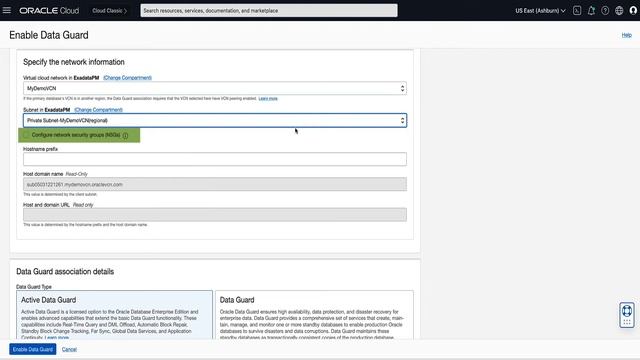Open the Subnet dropdown
Viewport: 640px width, 360px height.
(215, 120)
